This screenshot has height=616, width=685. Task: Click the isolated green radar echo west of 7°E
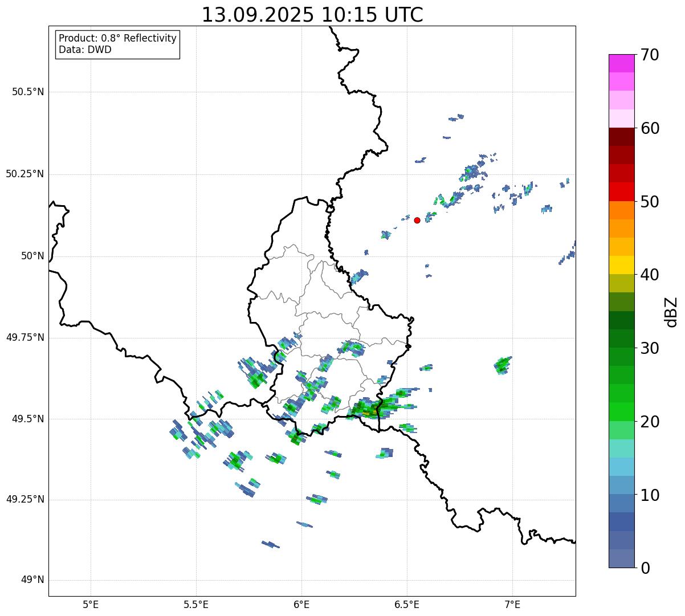click(502, 365)
